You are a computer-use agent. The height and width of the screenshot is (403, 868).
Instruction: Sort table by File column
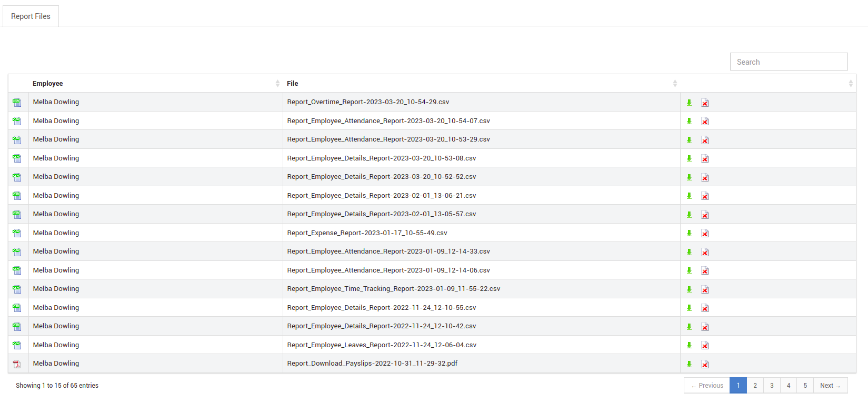click(x=482, y=84)
